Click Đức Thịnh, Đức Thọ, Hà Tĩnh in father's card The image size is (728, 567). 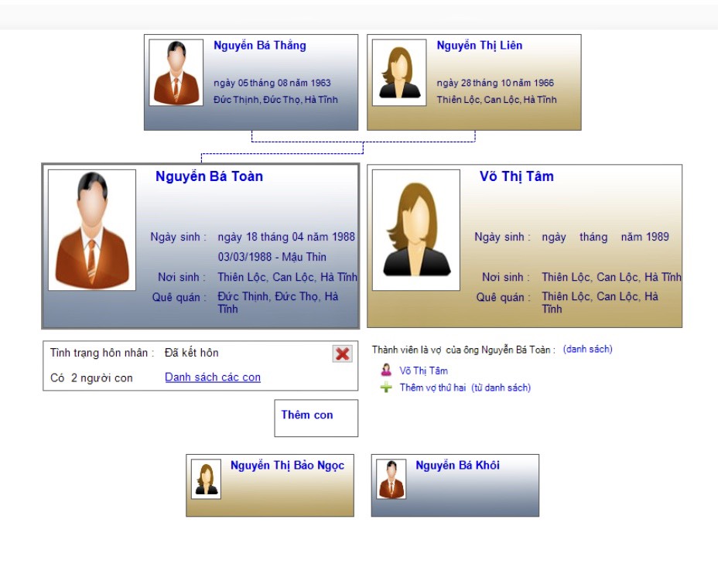pyautogui.click(x=275, y=99)
